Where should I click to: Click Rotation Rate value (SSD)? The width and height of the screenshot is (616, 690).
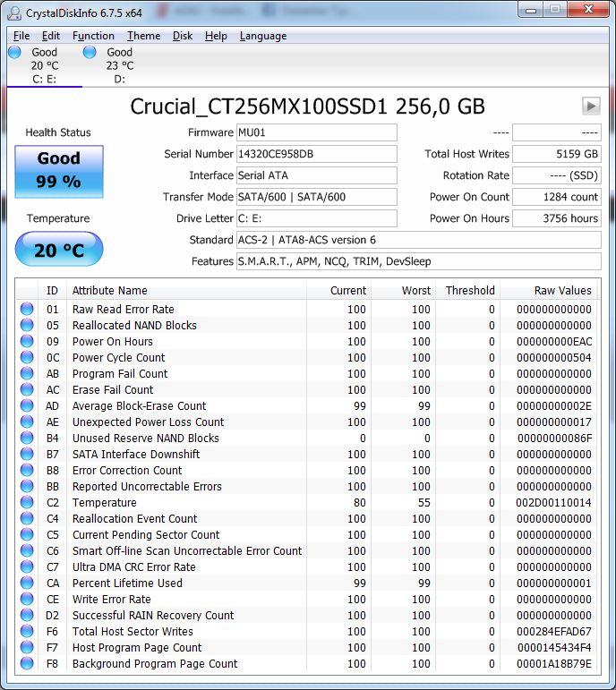[557, 175]
